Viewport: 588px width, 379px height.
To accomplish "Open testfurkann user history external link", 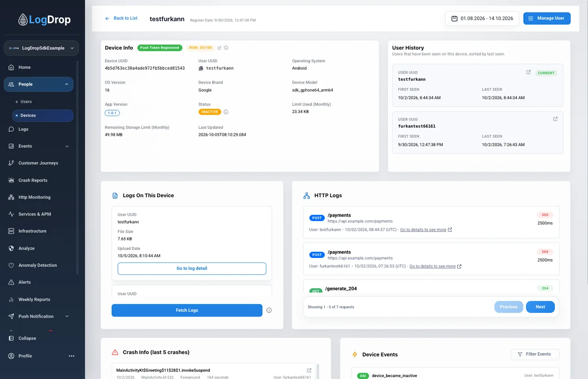I will pyautogui.click(x=528, y=72).
